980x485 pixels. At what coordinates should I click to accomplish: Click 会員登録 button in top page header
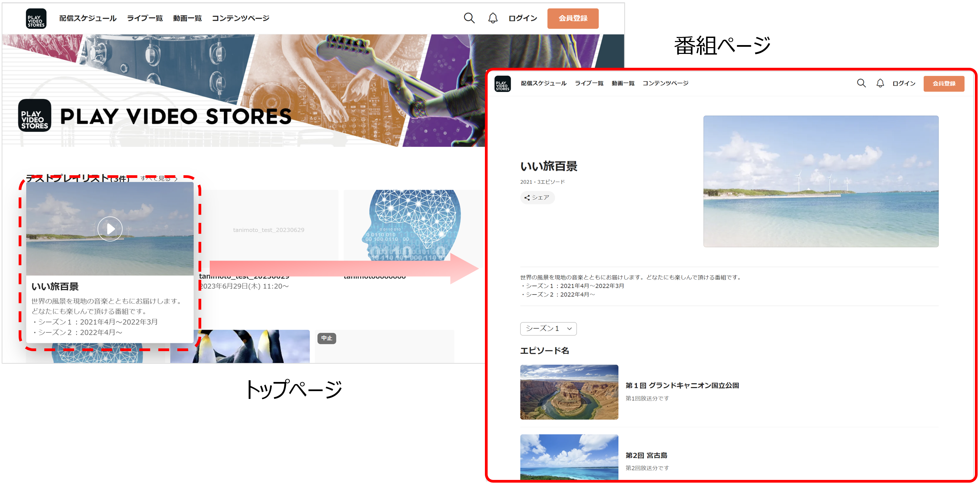click(x=572, y=18)
